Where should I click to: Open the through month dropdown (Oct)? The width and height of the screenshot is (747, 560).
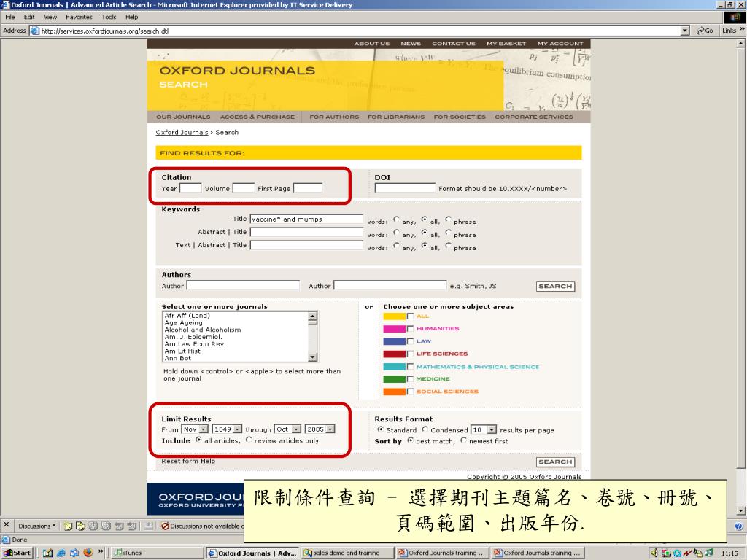click(x=296, y=429)
